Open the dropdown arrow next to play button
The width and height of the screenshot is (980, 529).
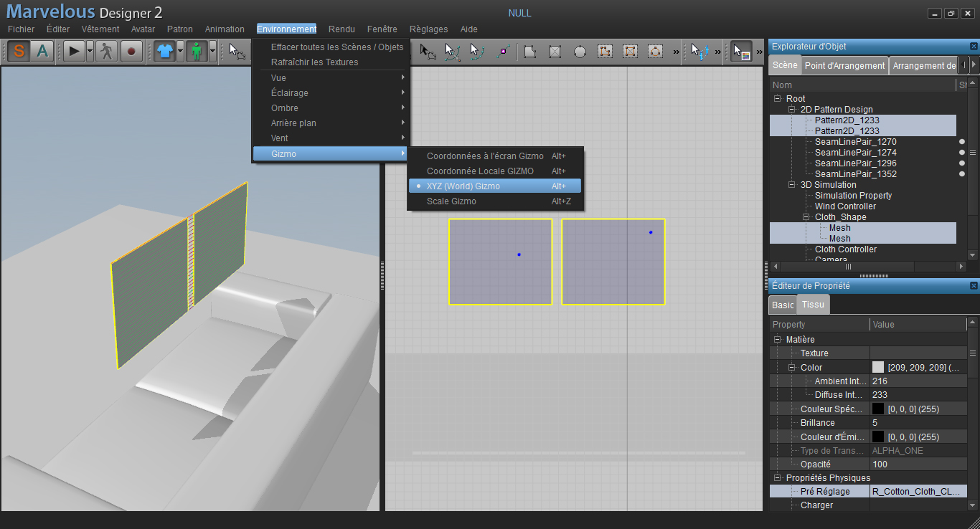click(90, 51)
